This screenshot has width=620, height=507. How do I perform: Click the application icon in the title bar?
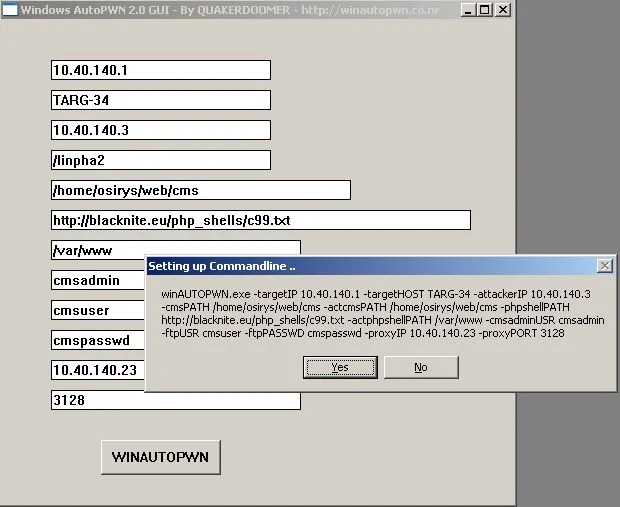pos(10,9)
